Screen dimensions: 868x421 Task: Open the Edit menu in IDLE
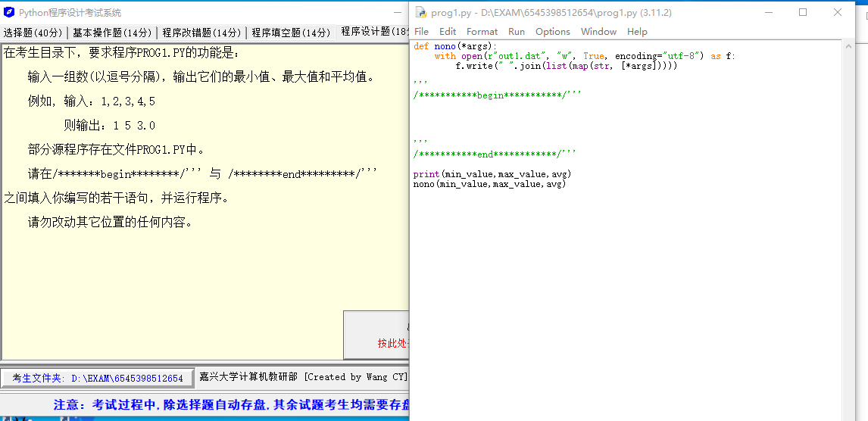(448, 32)
